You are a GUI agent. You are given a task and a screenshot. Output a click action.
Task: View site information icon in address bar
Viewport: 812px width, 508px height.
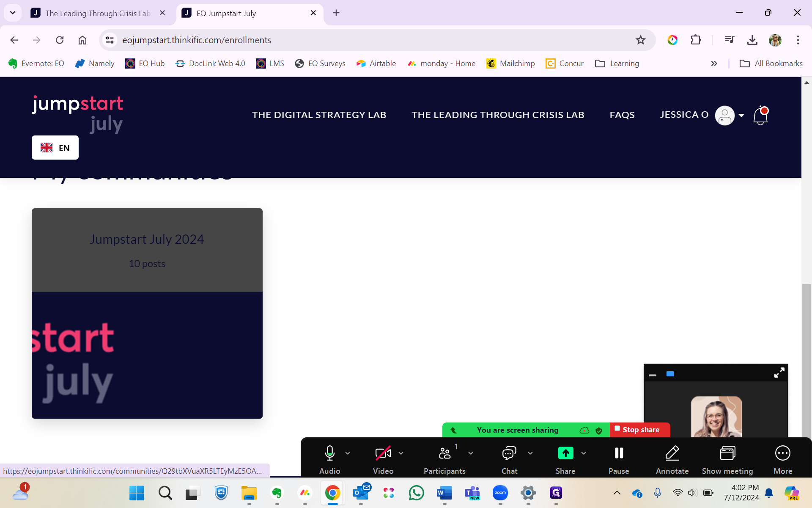pyautogui.click(x=110, y=40)
